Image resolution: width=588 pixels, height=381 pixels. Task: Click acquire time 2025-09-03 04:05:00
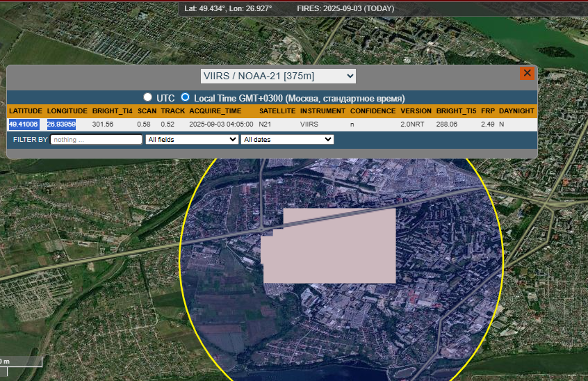coord(221,124)
